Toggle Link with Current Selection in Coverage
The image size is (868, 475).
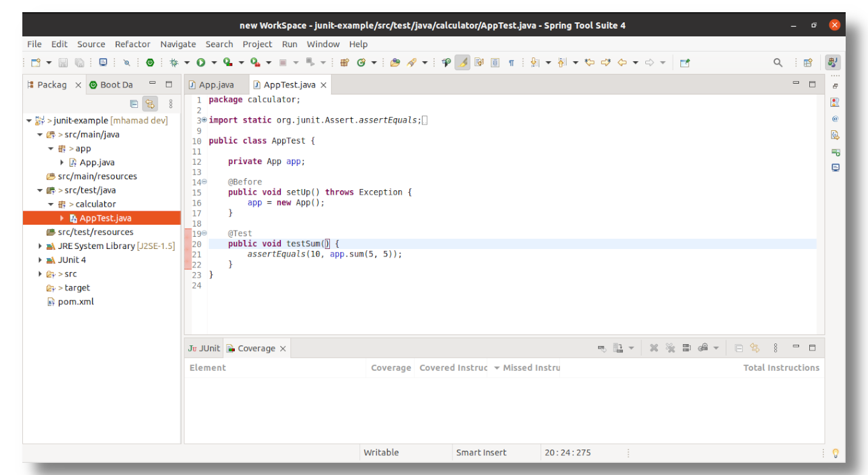[x=755, y=348]
